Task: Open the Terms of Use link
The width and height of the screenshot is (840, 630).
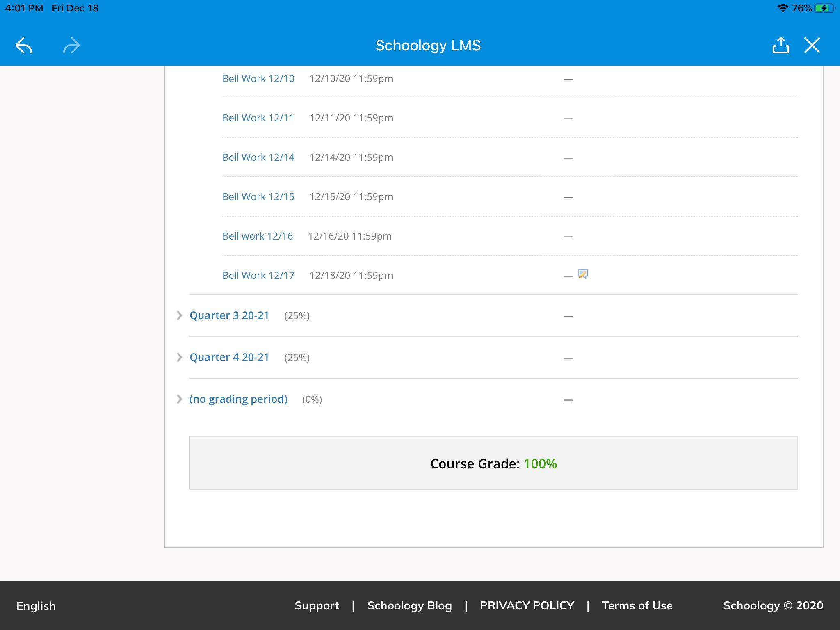Action: pyautogui.click(x=637, y=606)
